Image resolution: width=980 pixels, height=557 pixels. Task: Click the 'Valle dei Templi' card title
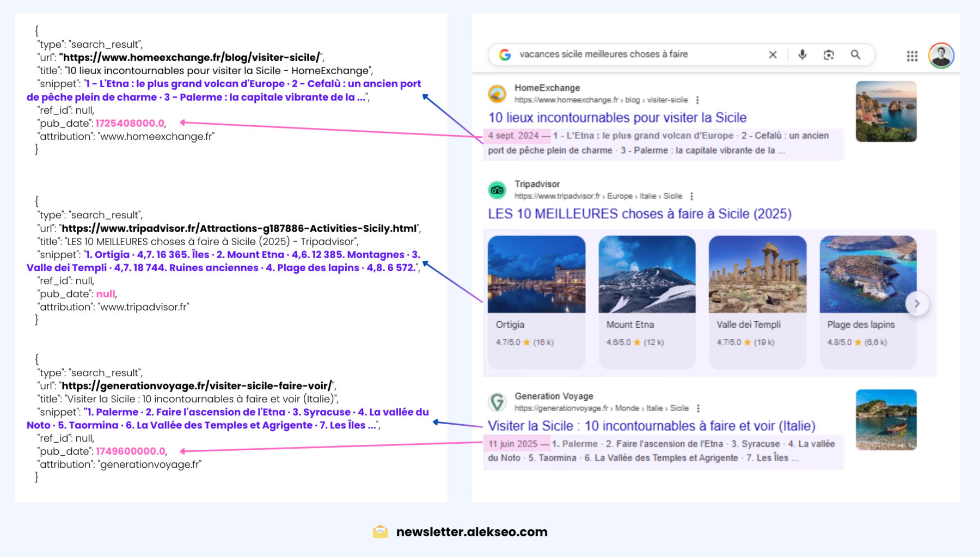click(749, 325)
